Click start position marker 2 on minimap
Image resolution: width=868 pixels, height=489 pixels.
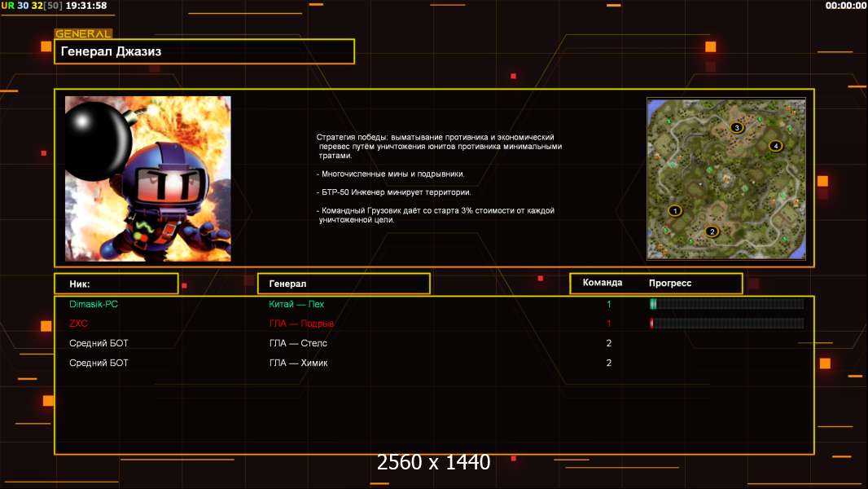pyautogui.click(x=712, y=231)
